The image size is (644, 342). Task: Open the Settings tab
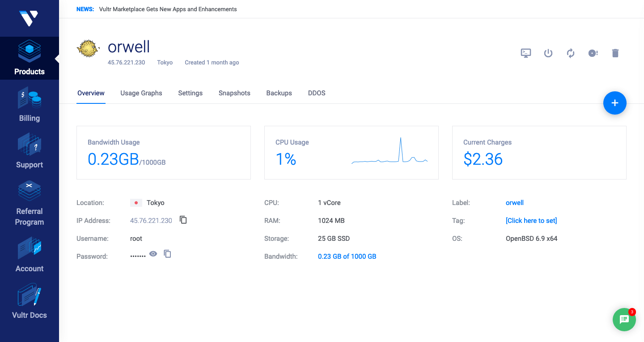pyautogui.click(x=191, y=93)
